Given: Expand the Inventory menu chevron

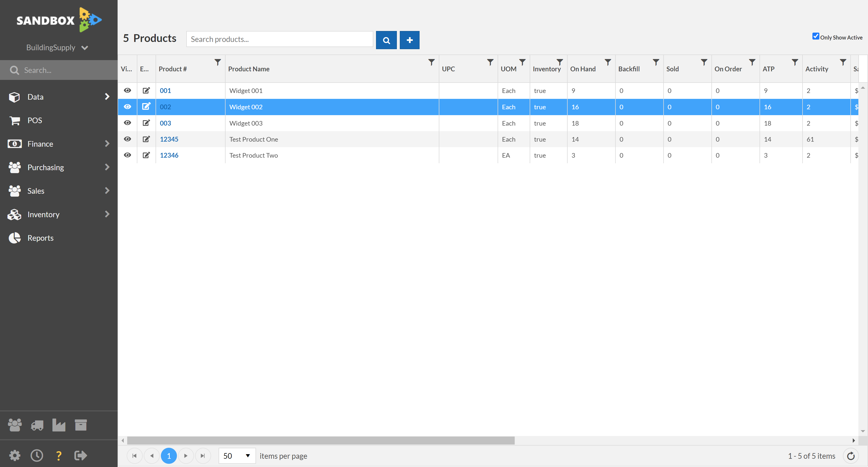Looking at the screenshot, I should (107, 214).
